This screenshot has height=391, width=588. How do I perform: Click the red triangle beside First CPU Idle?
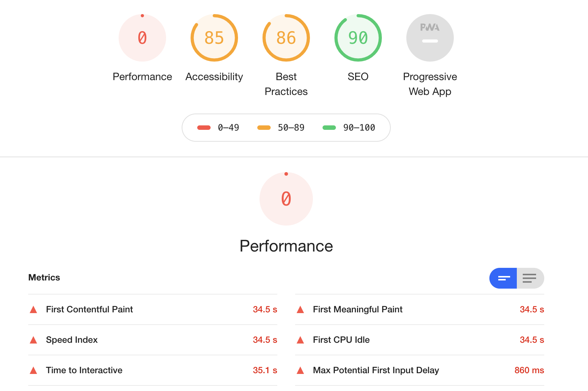(x=300, y=340)
